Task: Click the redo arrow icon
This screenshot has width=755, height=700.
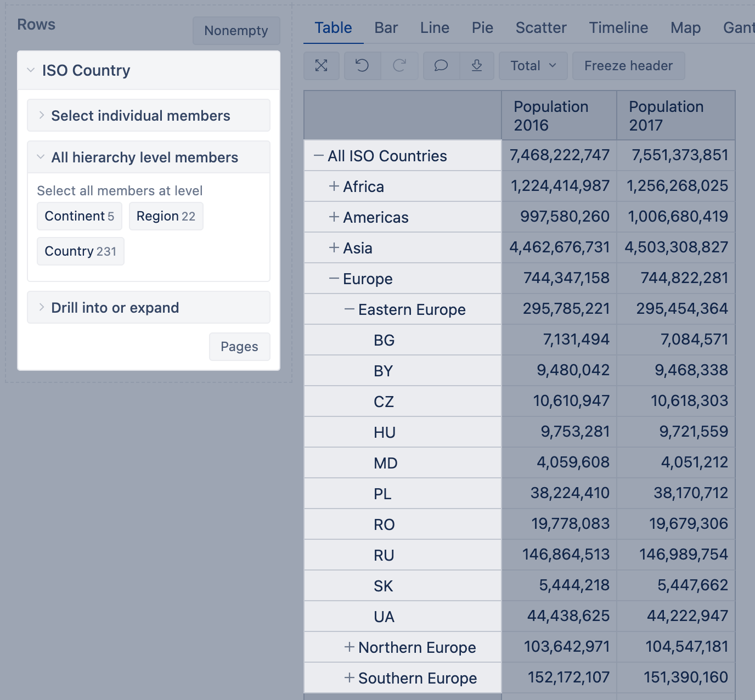Action: [x=399, y=66]
